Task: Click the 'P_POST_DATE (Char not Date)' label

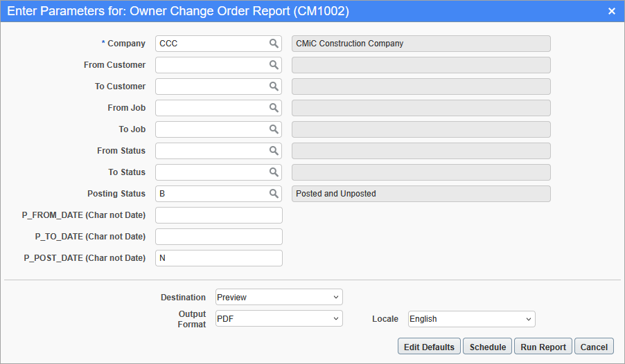Action: tap(85, 258)
